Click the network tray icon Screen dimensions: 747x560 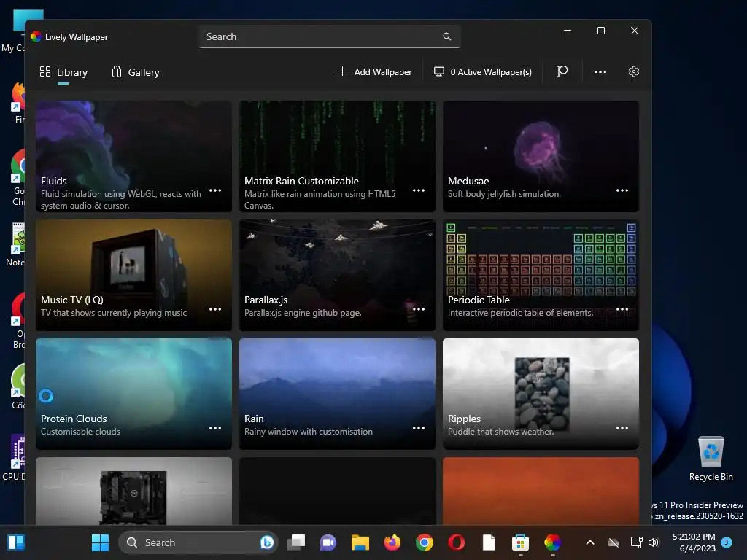(x=636, y=542)
